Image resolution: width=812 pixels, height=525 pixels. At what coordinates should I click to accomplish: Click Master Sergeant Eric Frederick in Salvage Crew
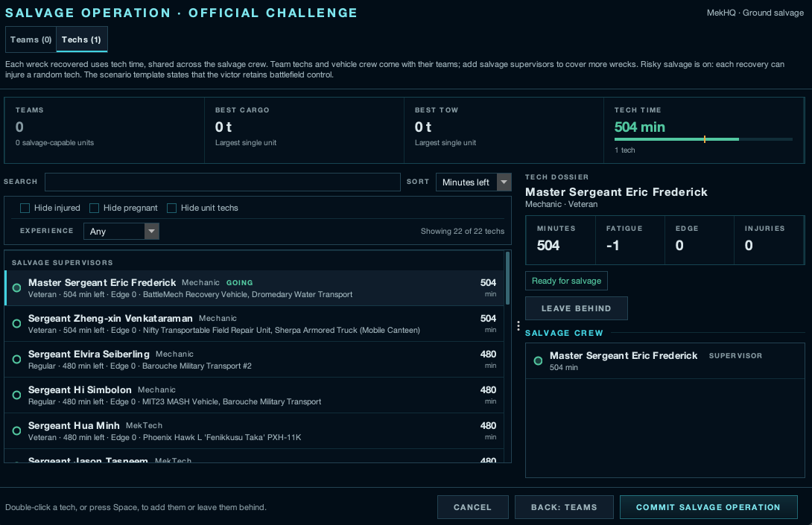click(x=624, y=356)
